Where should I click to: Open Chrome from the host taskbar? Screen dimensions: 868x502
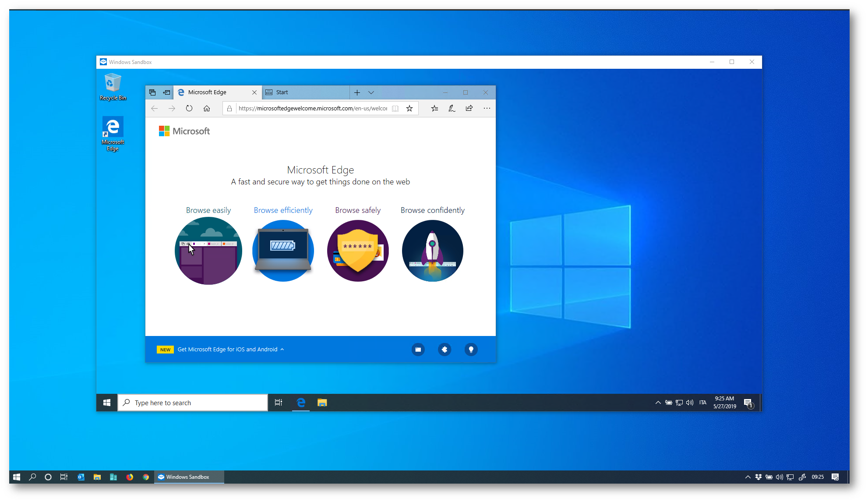[x=146, y=477]
